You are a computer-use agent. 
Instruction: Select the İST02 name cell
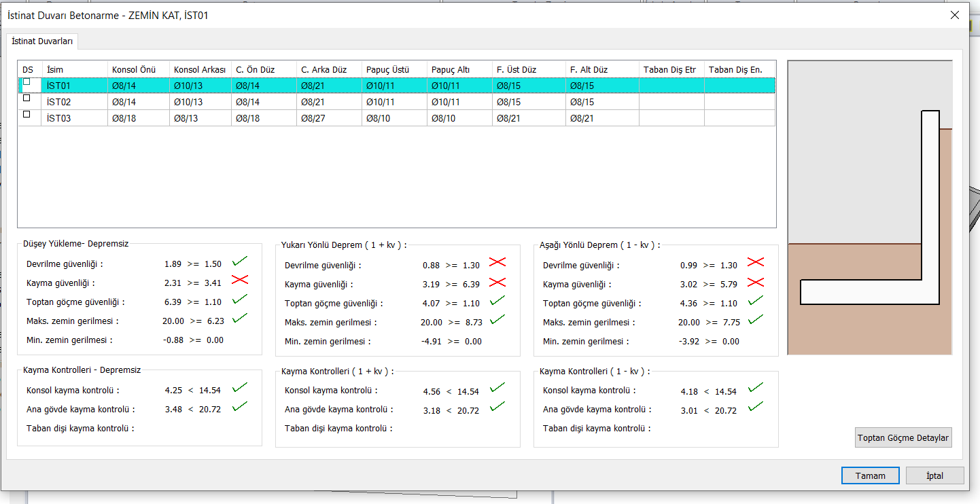pyautogui.click(x=75, y=102)
